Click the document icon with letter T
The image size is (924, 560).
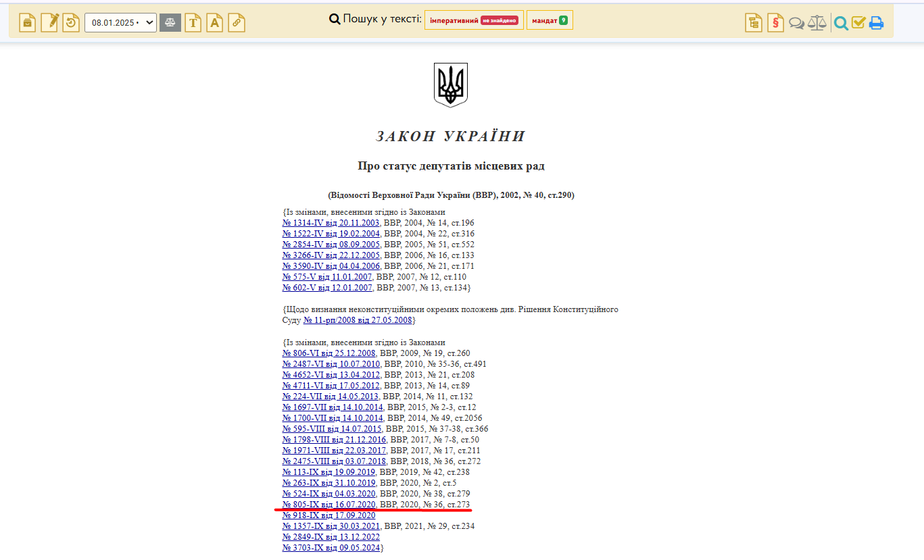point(193,22)
